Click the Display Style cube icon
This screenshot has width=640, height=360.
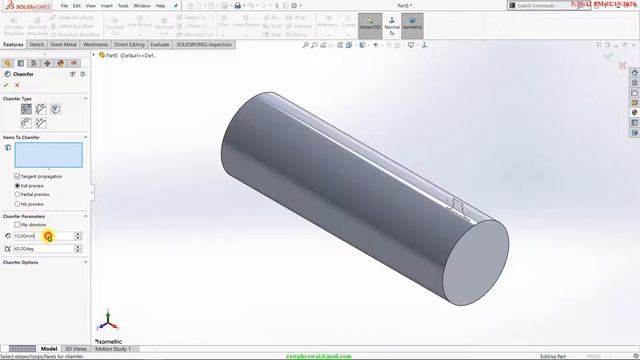[x=362, y=45]
